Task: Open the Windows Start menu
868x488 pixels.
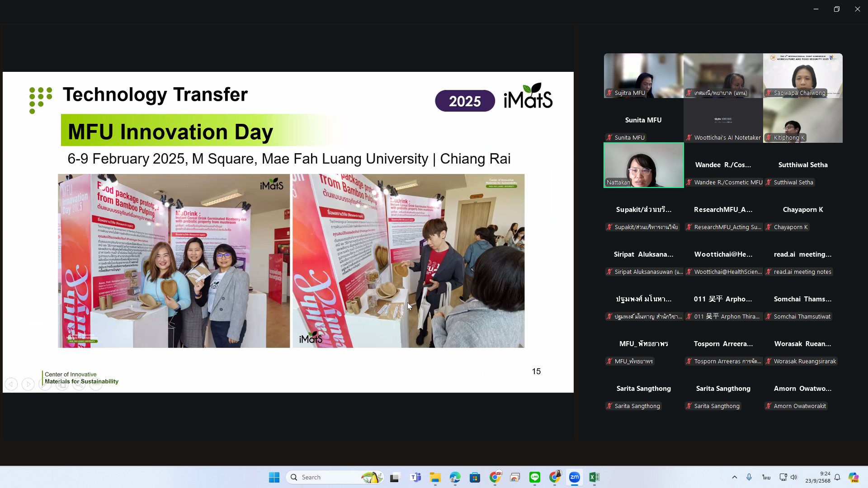Action: point(274,477)
